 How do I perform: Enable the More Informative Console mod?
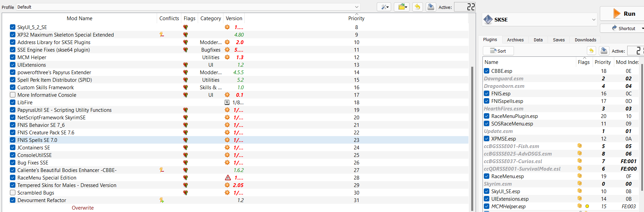point(13,95)
